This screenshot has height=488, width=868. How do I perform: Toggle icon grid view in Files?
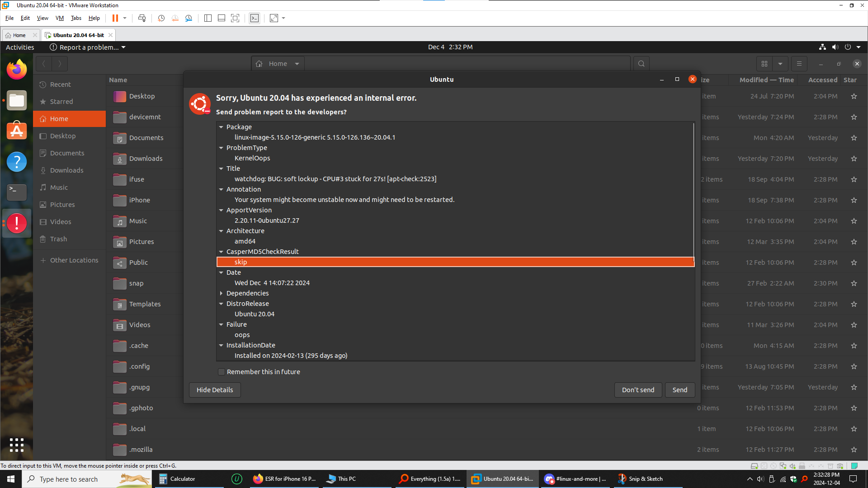764,64
